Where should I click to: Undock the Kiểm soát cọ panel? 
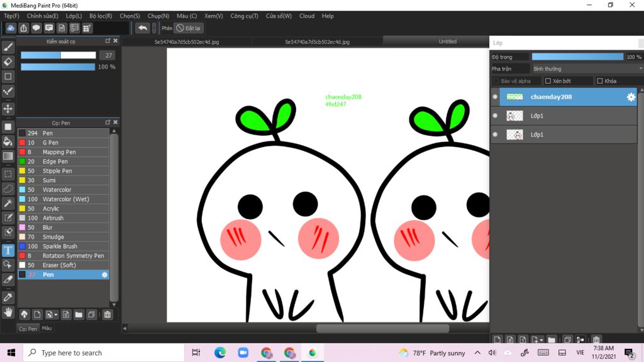[108, 41]
